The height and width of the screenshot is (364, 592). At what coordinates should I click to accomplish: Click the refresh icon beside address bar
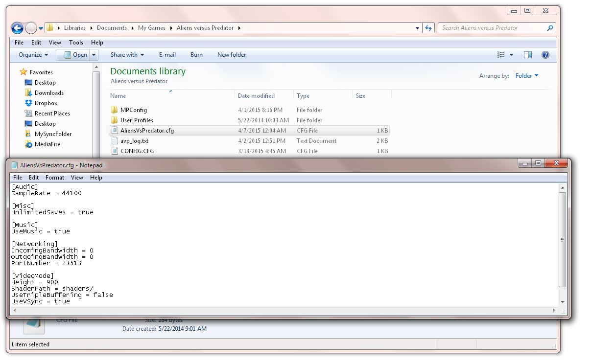pyautogui.click(x=428, y=28)
